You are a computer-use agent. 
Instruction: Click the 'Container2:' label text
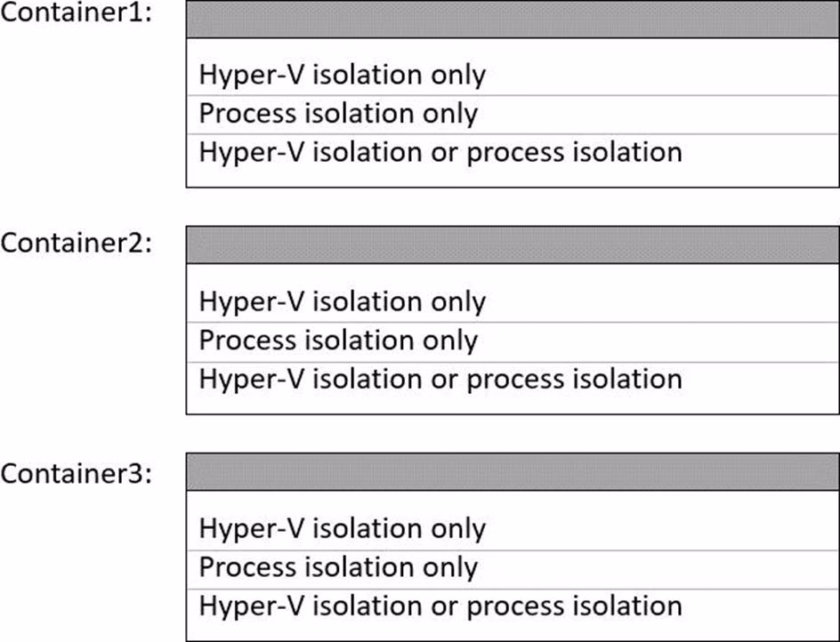click(76, 243)
